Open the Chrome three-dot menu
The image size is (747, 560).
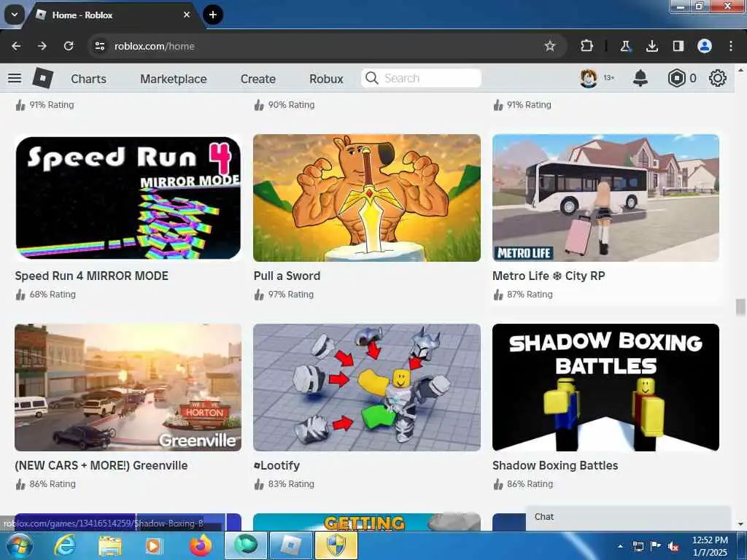click(731, 46)
